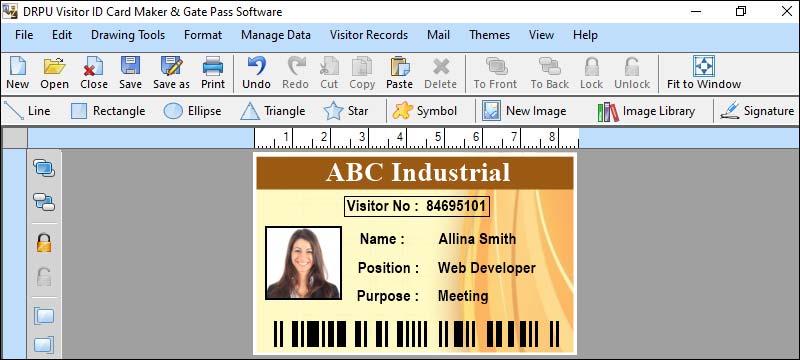Image resolution: width=800 pixels, height=360 pixels.
Task: Paste from clipboard with Paste icon
Action: 399,73
